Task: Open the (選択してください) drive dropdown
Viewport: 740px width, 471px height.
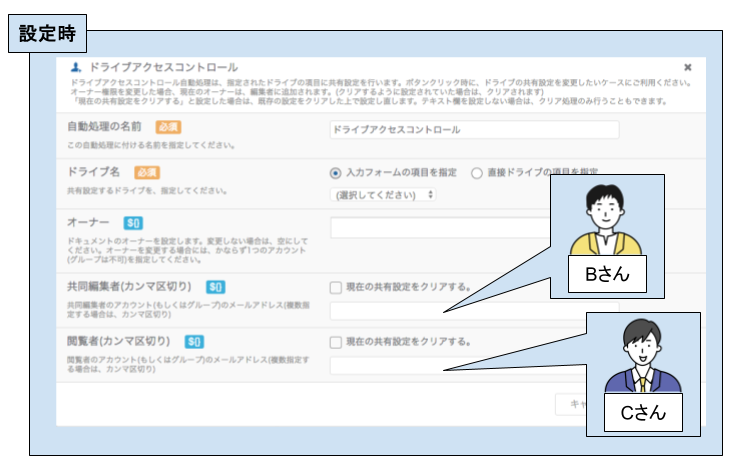Action: click(x=383, y=194)
